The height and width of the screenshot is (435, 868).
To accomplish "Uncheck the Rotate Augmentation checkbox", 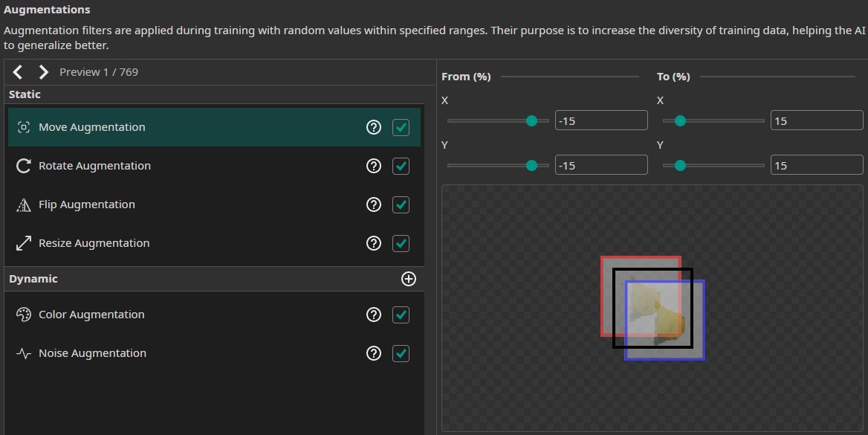I will point(401,166).
